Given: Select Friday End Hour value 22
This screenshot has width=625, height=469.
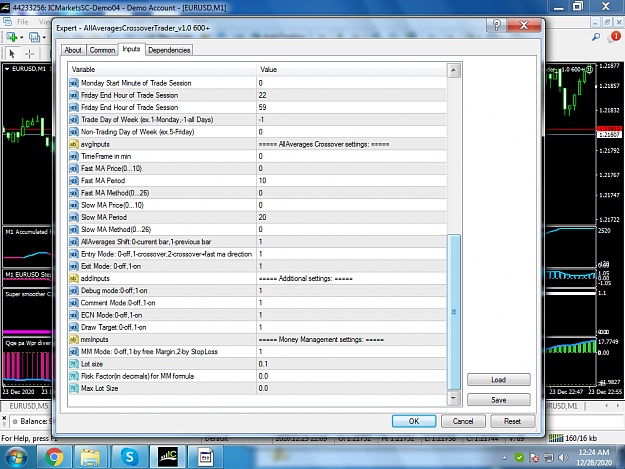Looking at the screenshot, I should 262,95.
